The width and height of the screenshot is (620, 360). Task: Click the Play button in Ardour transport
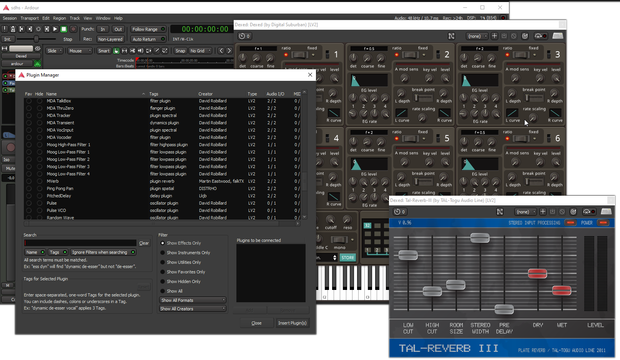55,29
